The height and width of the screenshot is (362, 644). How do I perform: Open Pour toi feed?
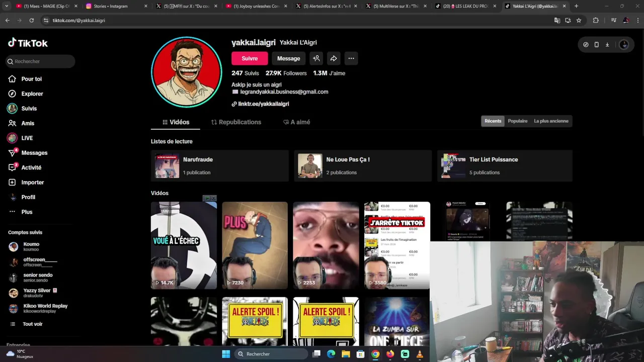coord(31,79)
